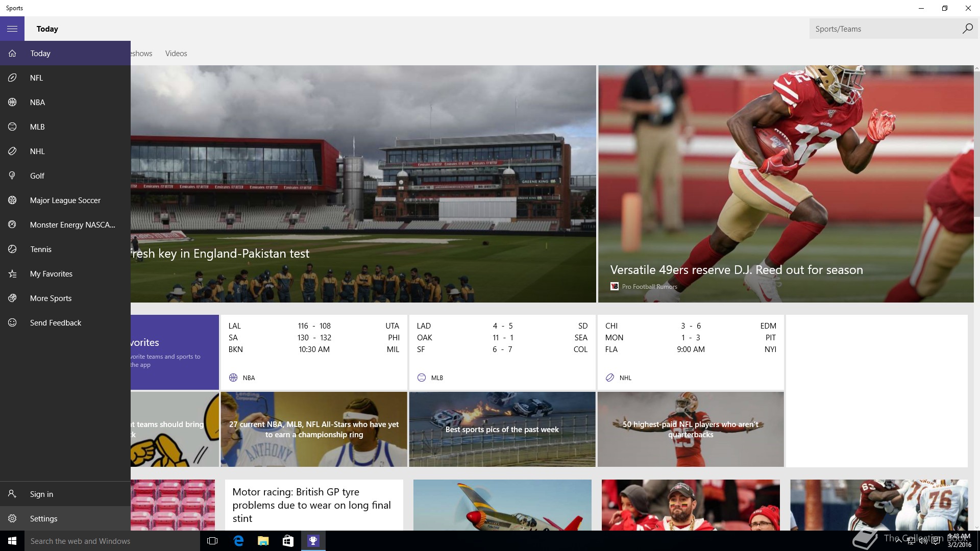Image resolution: width=980 pixels, height=551 pixels.
Task: Click the MLB icon in scores card
Action: tap(422, 378)
